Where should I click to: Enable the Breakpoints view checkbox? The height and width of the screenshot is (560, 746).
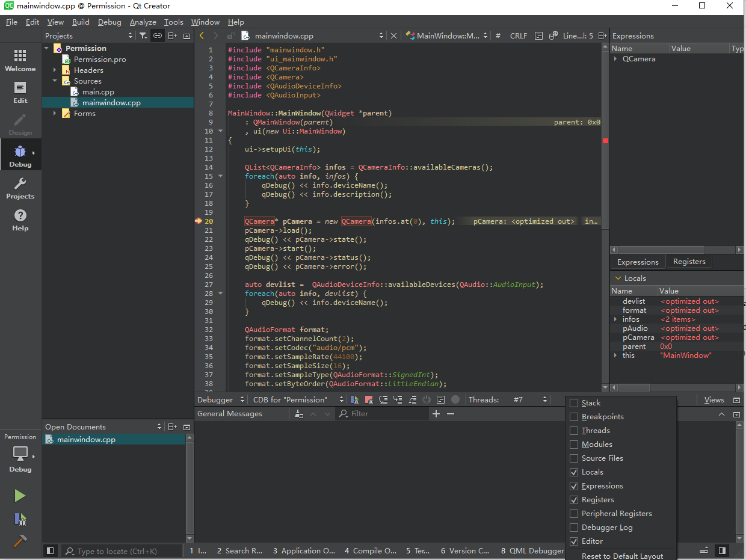[x=574, y=417]
